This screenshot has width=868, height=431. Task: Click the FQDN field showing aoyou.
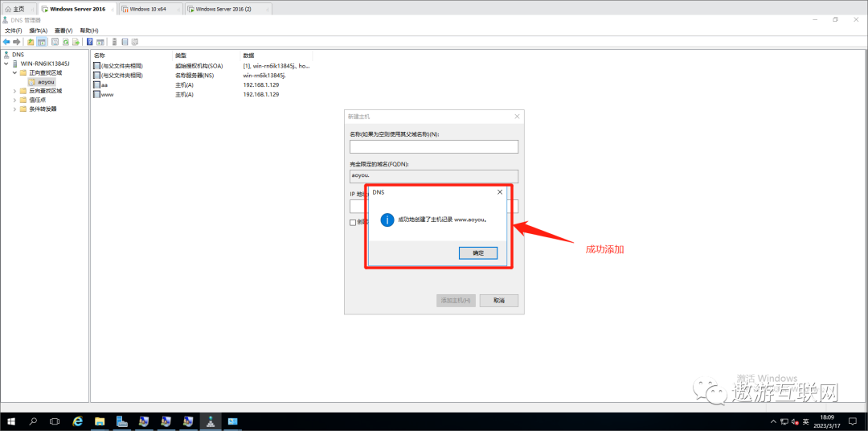point(434,176)
